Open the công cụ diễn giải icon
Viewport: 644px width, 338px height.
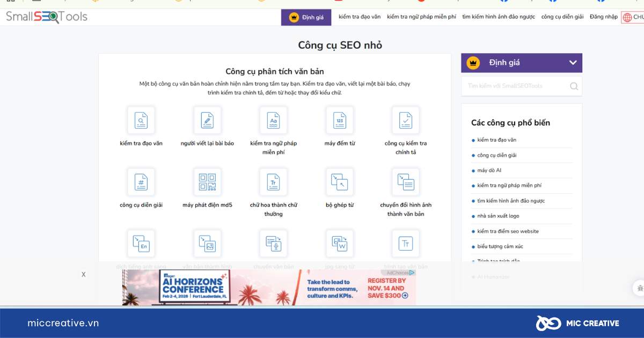141,182
